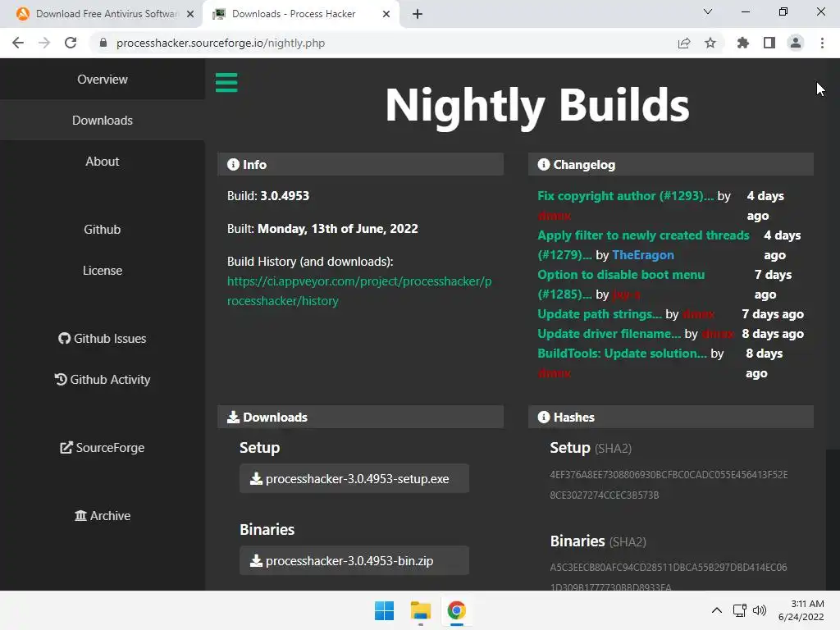Open 'Update path strings...' commit

600,314
